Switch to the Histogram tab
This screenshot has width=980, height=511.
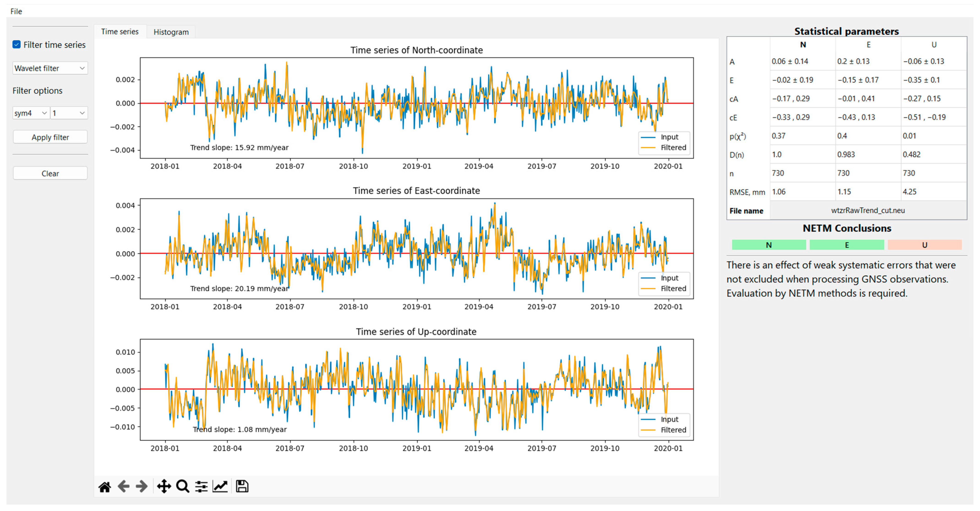point(171,32)
